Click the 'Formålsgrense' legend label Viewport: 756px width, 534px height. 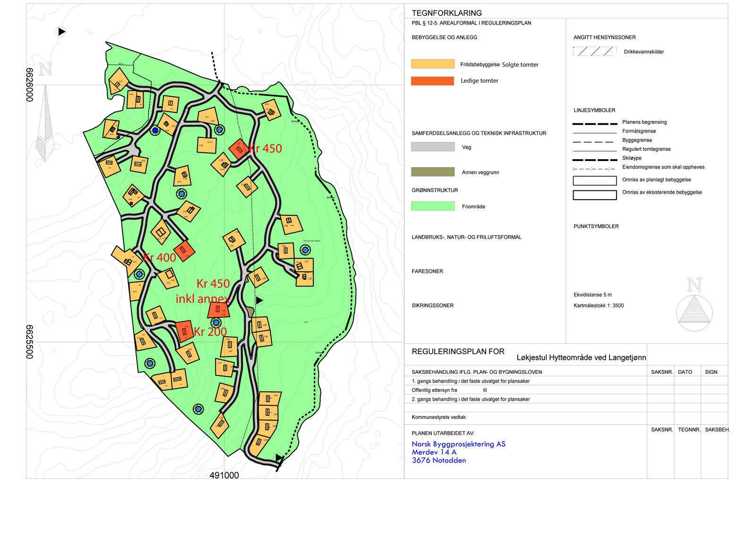[639, 131]
